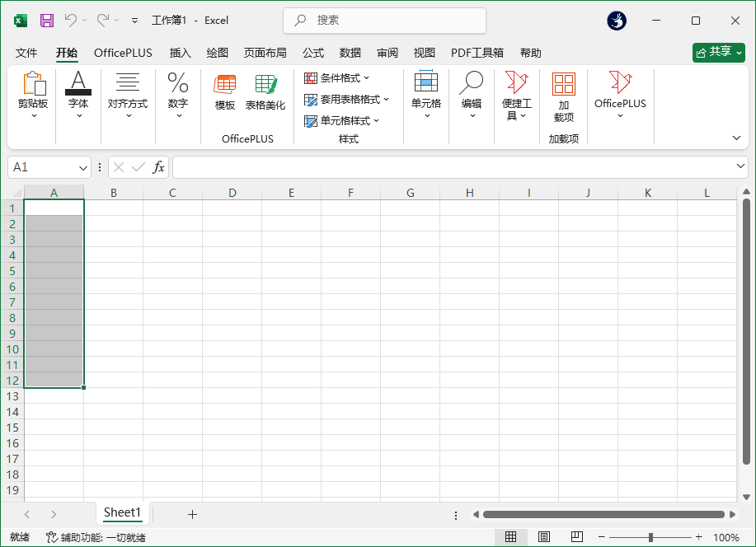Open the 视图 (View) ribbon tab
Screen dimensions: 756x547
(x=425, y=52)
